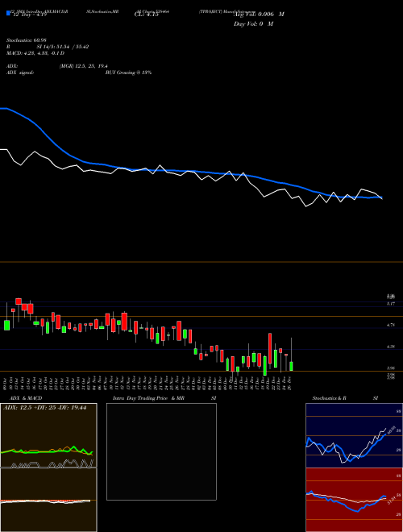Click the last green candlestick on the chart
The height and width of the screenshot is (532, 403).
(x=291, y=366)
